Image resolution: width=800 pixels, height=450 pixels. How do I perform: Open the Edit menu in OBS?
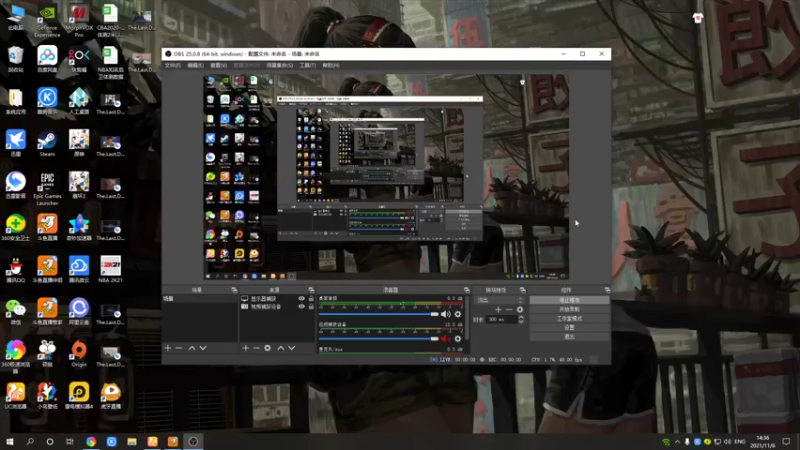[x=195, y=65]
